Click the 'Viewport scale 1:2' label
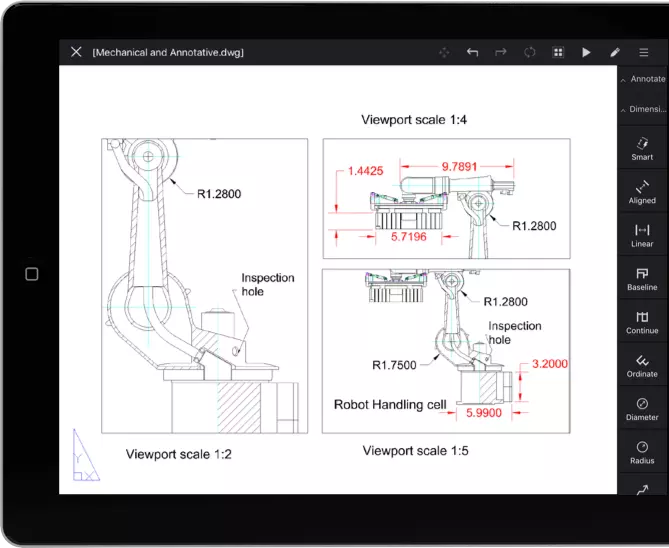Image resolution: width=669 pixels, height=548 pixels. pos(178,454)
